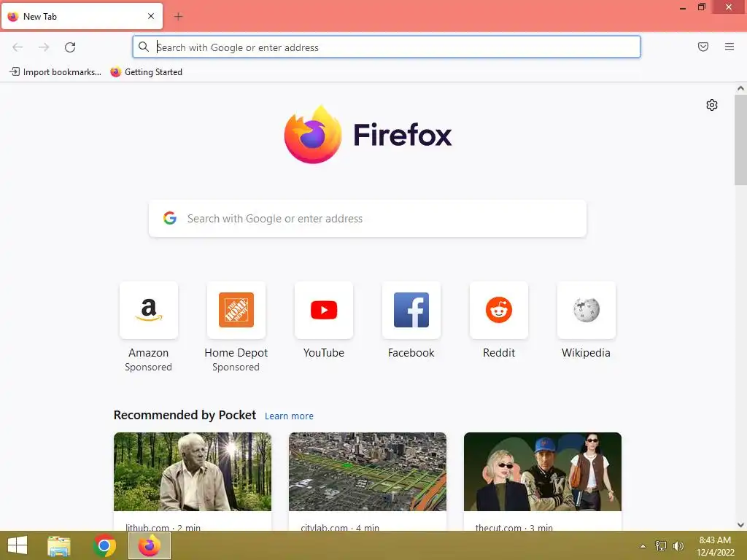Focus the center Google search box
The image size is (747, 560).
tap(368, 219)
